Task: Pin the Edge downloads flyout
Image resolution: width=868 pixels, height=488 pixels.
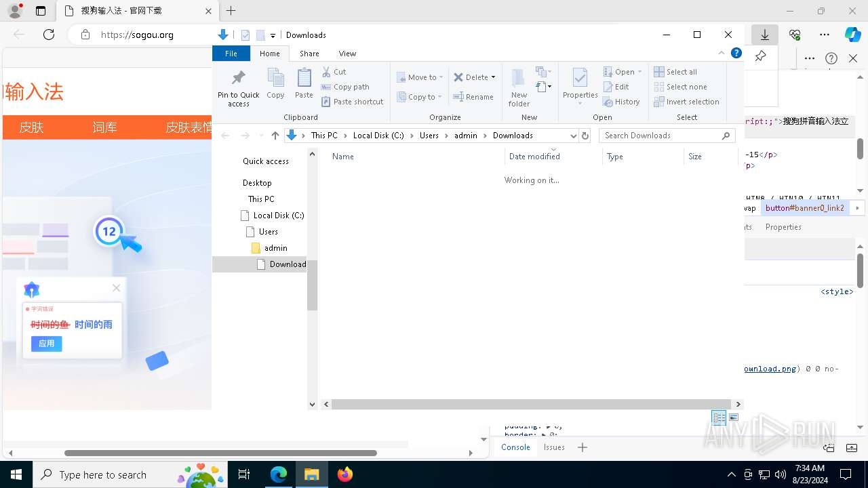Action: click(x=760, y=56)
